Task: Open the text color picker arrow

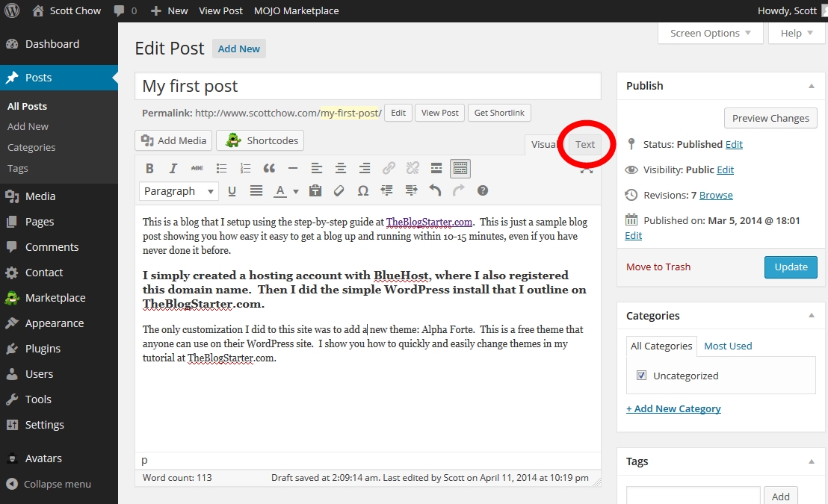Action: coord(295,190)
